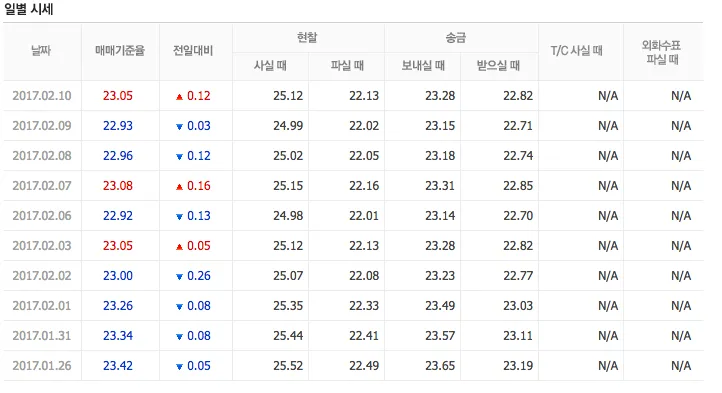The height and width of the screenshot is (393, 722).
Task: Click the blue down arrow in 2017.01.26 row
Action: pyautogui.click(x=180, y=367)
